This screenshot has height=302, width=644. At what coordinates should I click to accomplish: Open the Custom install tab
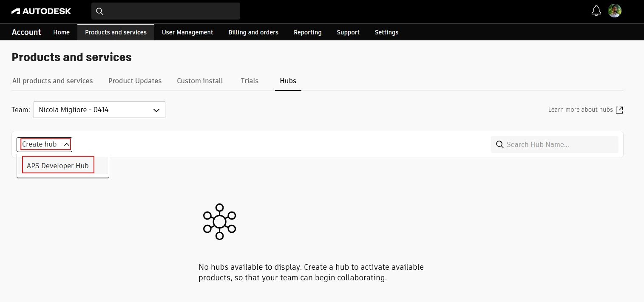click(x=200, y=81)
